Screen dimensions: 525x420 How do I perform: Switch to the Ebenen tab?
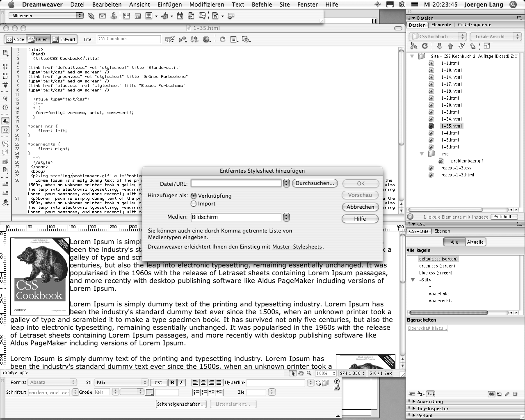442,231
